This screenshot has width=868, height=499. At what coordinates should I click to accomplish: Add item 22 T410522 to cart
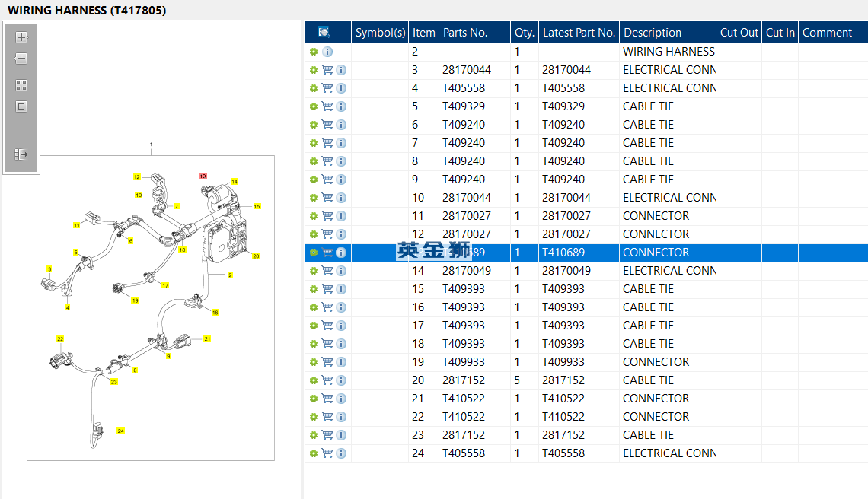coord(327,417)
